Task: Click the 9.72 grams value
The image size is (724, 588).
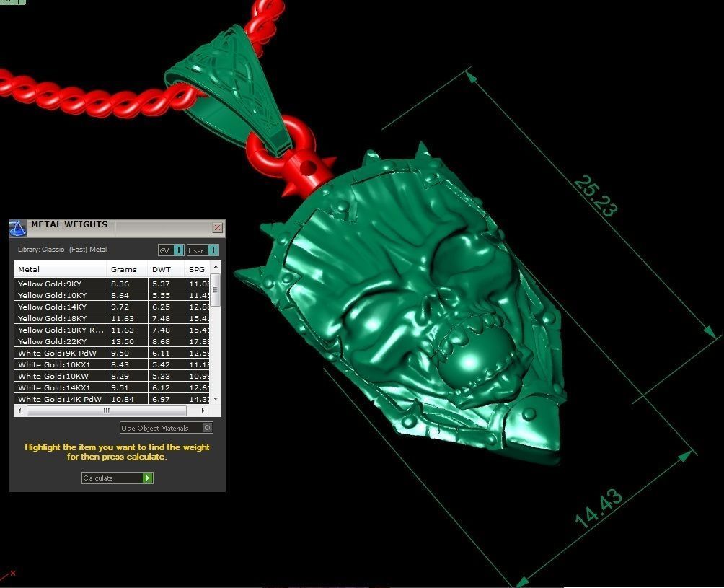Action: click(120, 307)
